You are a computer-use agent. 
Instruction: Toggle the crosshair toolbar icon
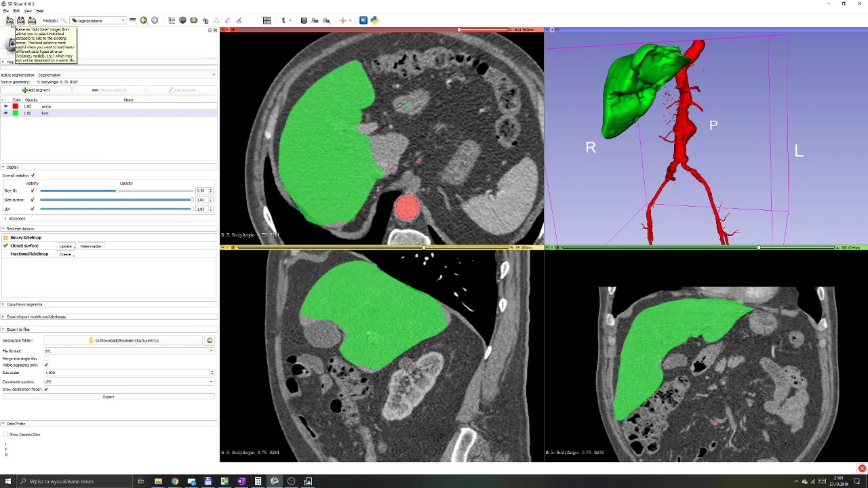343,20
